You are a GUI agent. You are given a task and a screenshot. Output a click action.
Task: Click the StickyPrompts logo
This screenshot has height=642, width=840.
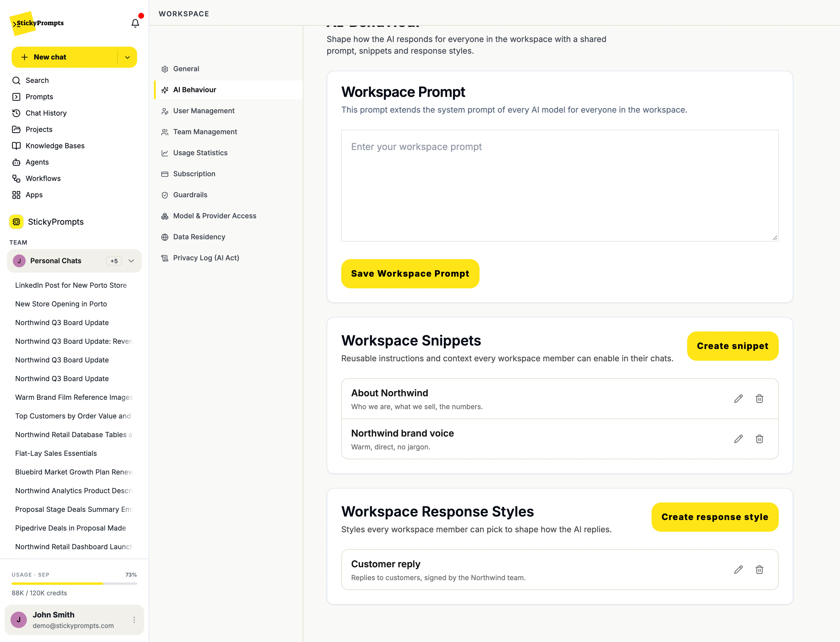point(37,23)
